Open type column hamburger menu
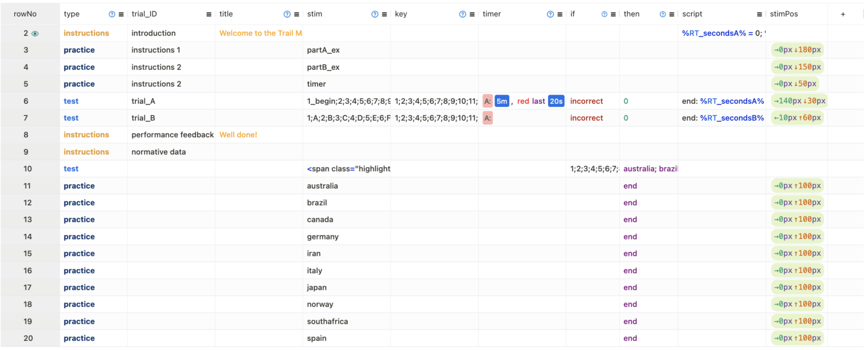868x350 pixels. coord(121,14)
